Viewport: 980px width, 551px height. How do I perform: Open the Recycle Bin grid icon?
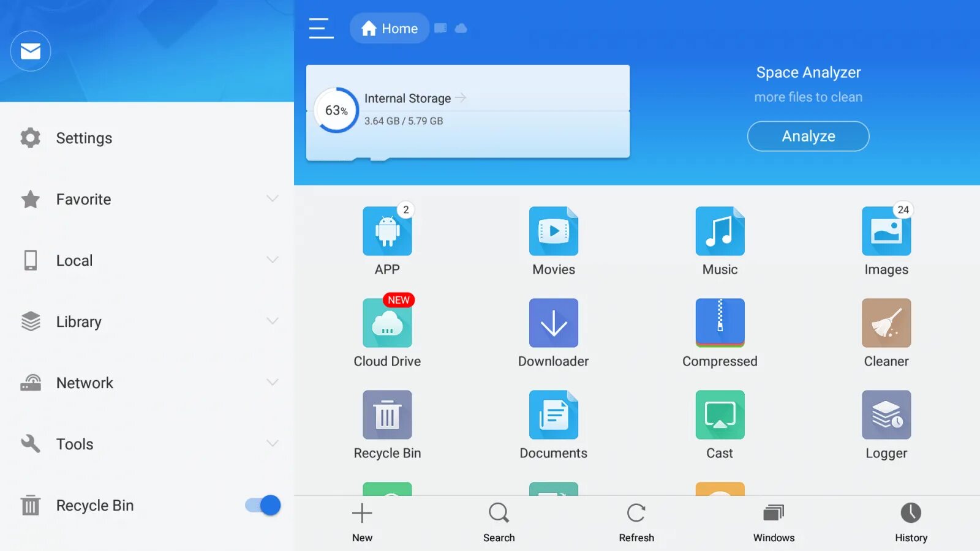tap(387, 415)
